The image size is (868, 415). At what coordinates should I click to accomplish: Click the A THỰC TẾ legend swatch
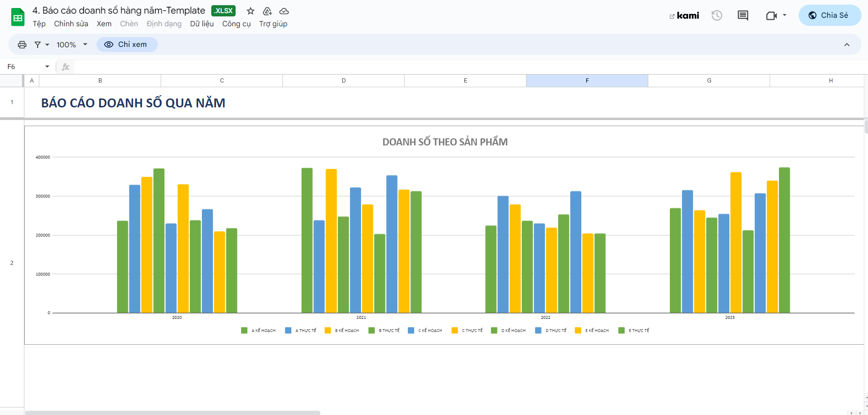coord(288,331)
